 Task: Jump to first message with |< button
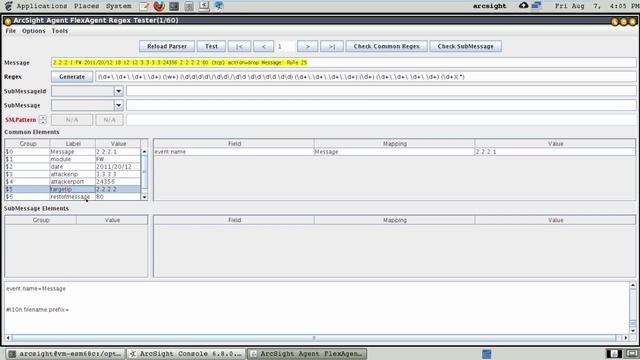(239, 47)
